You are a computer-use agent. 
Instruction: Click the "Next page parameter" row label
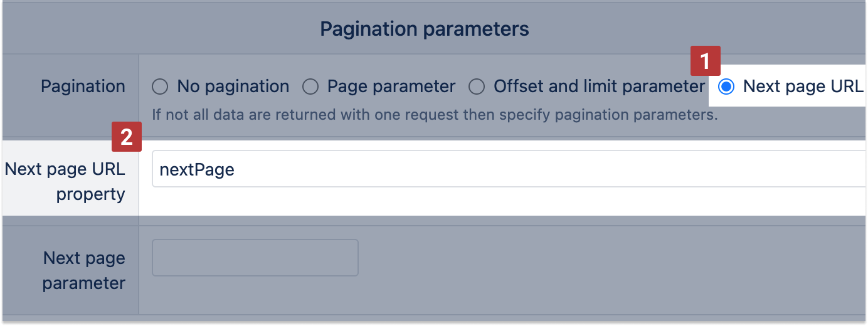(x=84, y=270)
